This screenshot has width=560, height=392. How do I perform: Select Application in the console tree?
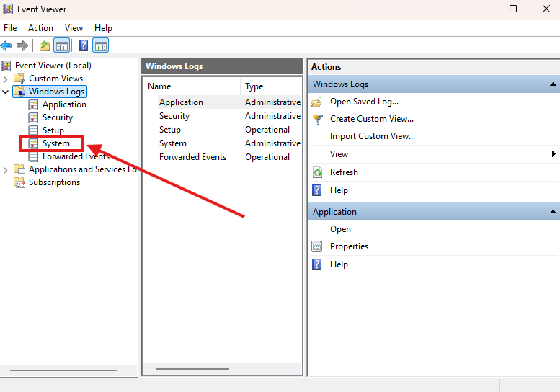tap(64, 104)
